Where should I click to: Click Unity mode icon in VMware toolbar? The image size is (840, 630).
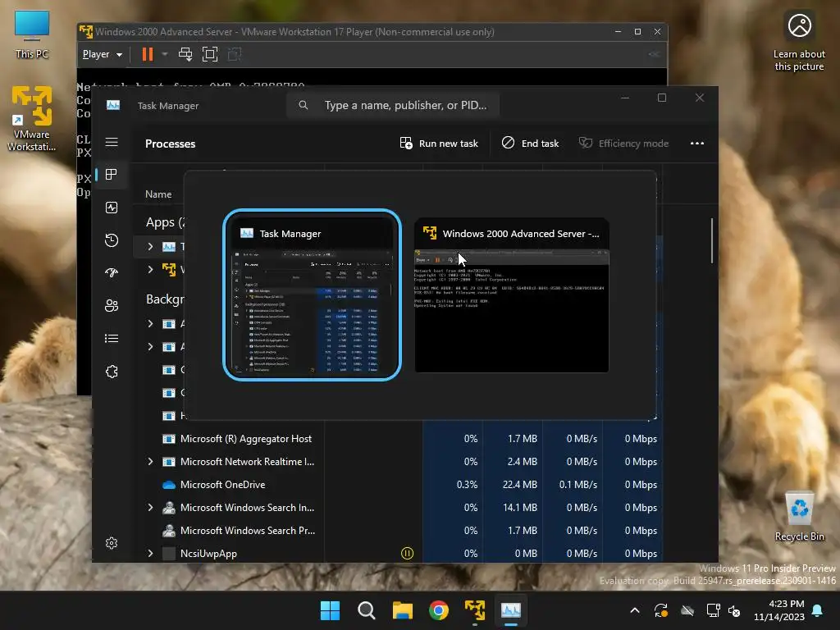click(x=235, y=54)
